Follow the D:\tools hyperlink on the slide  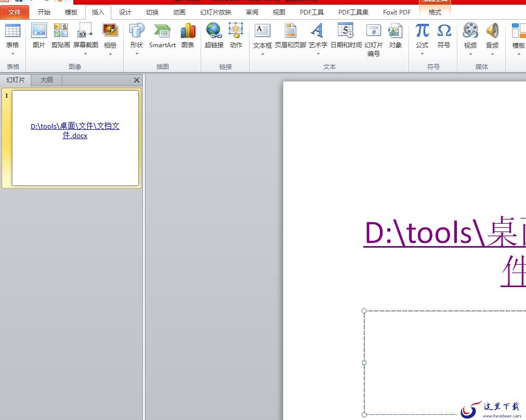pos(444,251)
